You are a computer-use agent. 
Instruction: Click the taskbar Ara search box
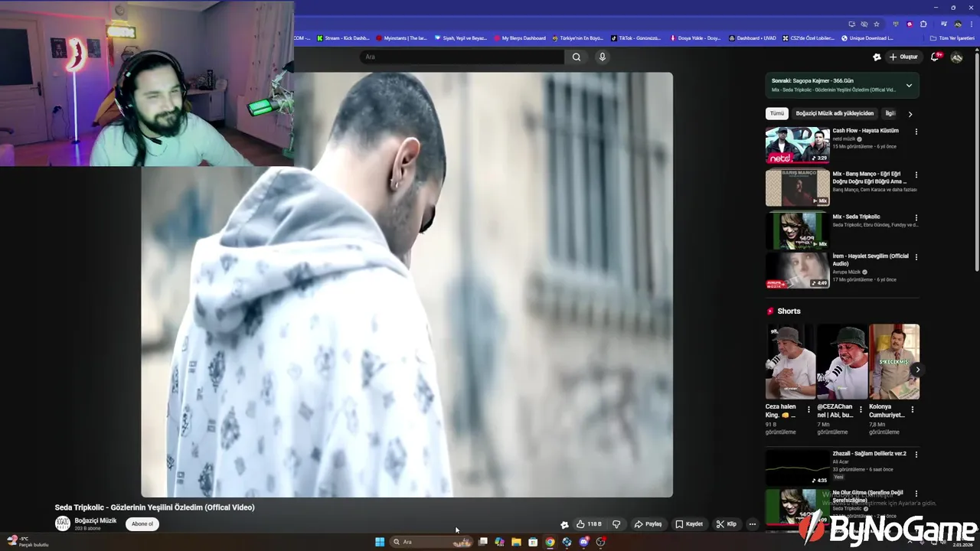(x=432, y=542)
